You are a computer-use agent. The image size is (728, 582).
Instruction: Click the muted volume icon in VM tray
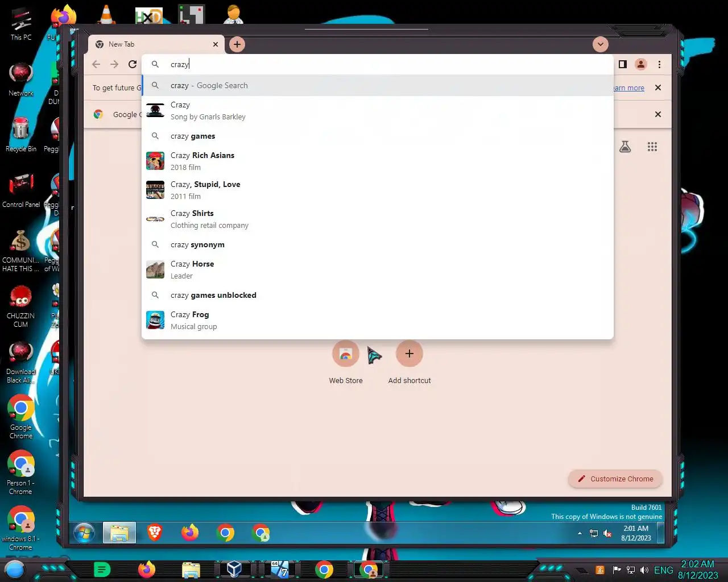pos(607,533)
